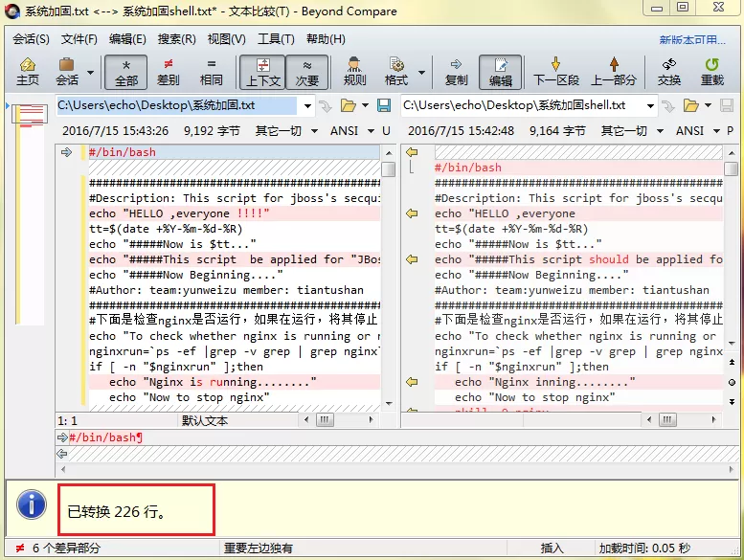
Task: Expand the left file path dropdown
Action: (307, 105)
